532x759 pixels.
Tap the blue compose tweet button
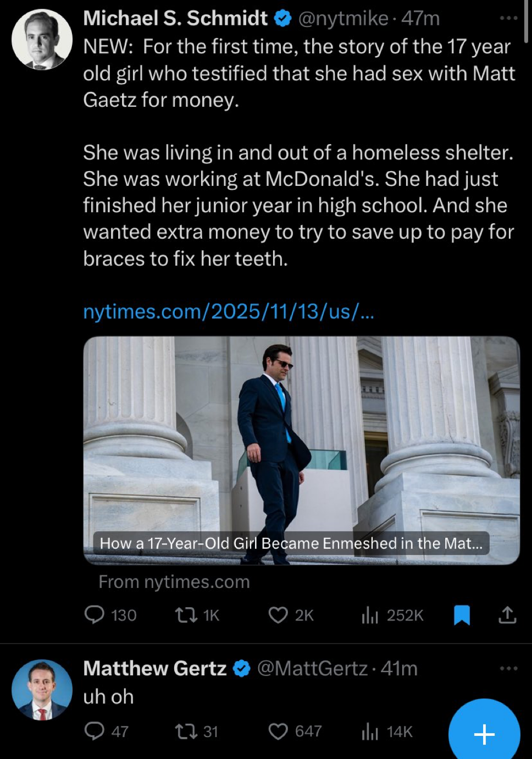tap(484, 734)
